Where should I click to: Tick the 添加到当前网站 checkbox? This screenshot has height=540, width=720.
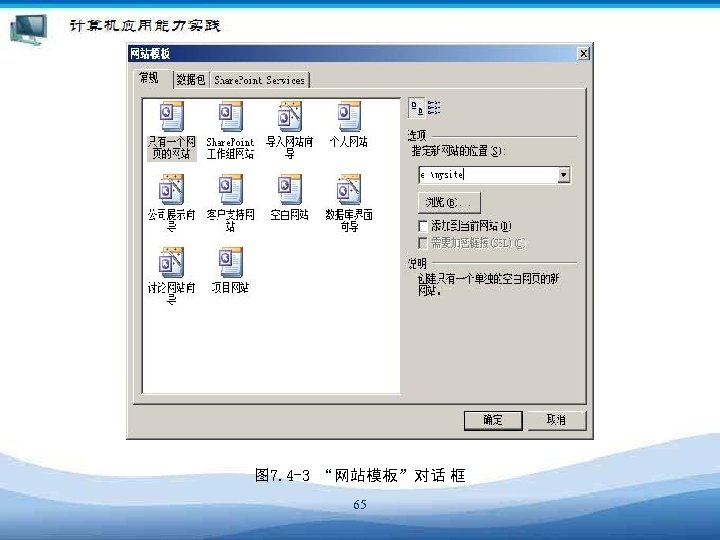[423, 225]
